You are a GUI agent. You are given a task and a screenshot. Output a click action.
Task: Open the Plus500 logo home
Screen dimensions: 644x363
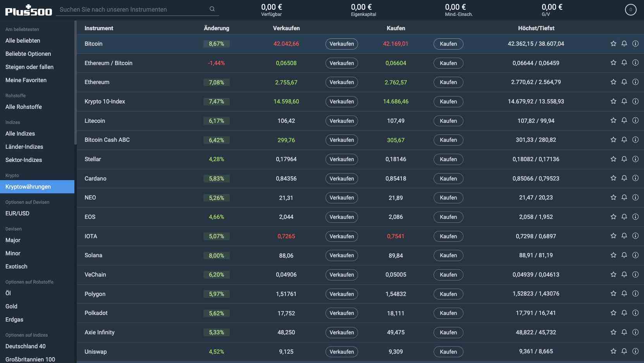(29, 10)
